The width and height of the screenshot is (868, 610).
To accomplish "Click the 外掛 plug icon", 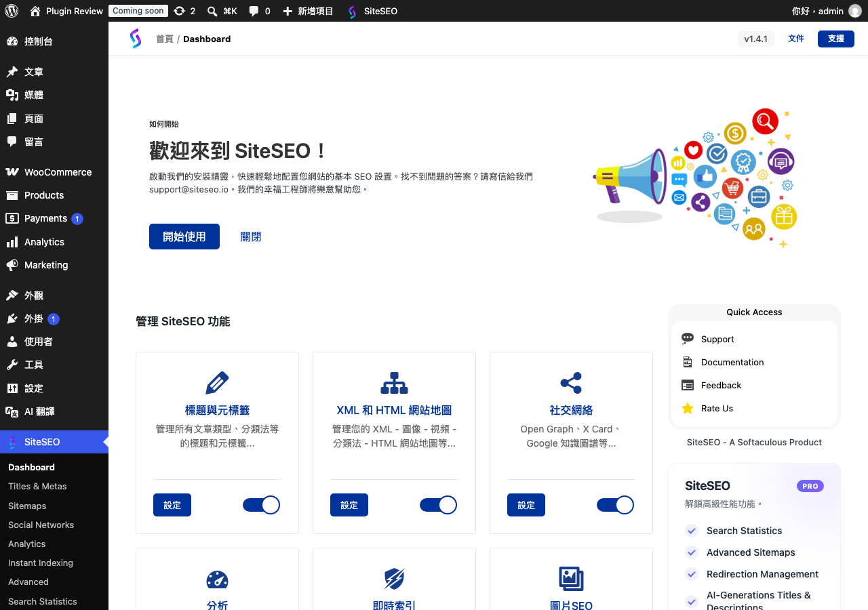I will click(x=12, y=319).
